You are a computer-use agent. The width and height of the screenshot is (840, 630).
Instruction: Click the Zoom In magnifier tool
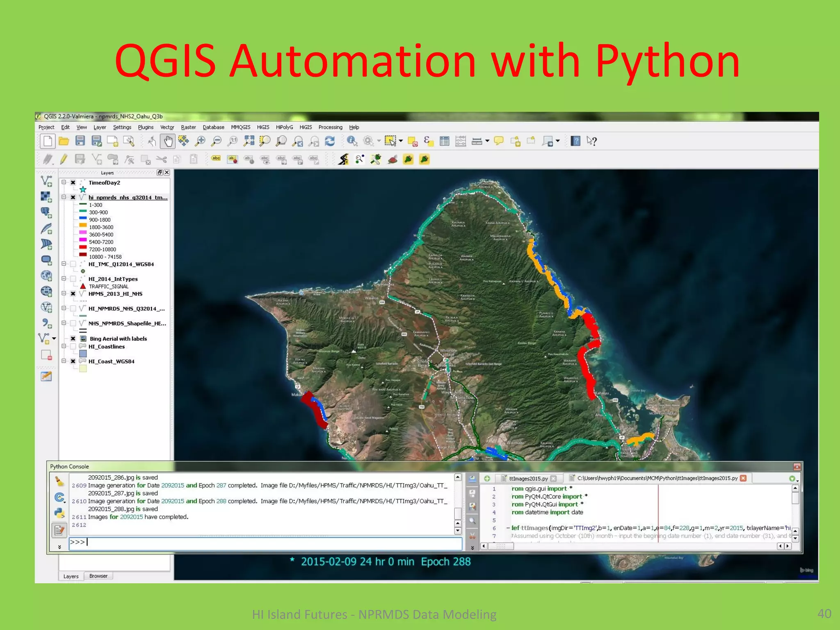pos(200,141)
